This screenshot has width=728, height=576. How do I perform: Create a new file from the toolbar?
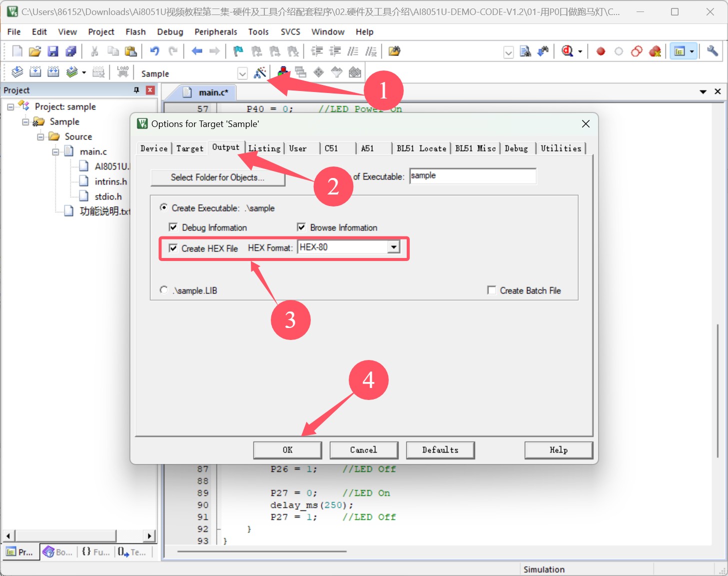click(17, 51)
